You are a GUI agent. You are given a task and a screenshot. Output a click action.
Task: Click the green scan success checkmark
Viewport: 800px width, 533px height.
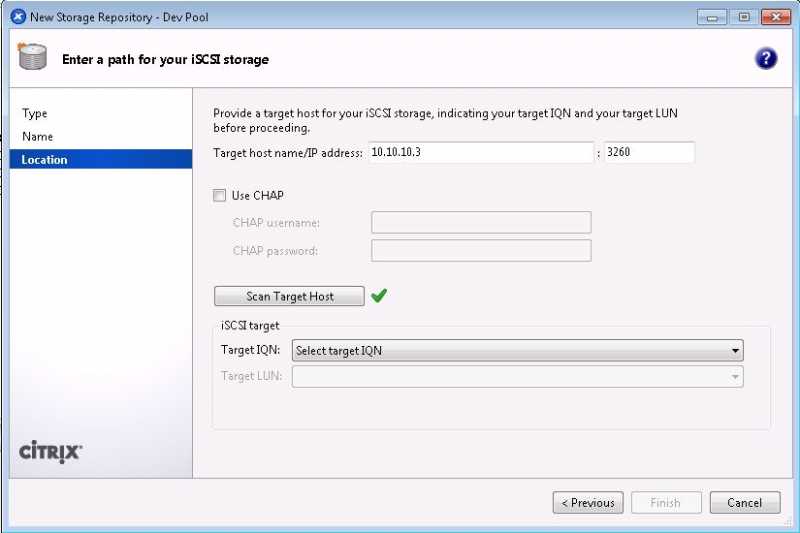pos(379,296)
